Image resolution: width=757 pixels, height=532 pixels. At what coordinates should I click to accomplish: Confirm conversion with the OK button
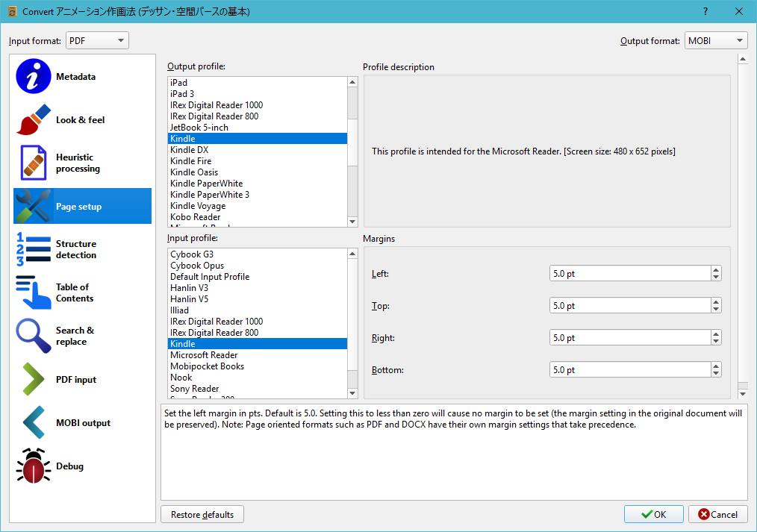click(654, 514)
